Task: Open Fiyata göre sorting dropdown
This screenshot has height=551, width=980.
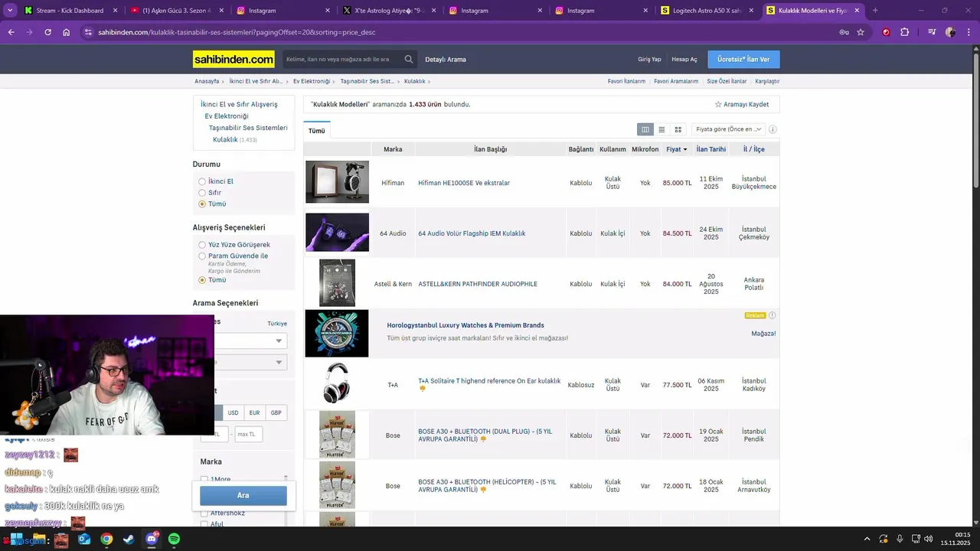Action: 728,129
